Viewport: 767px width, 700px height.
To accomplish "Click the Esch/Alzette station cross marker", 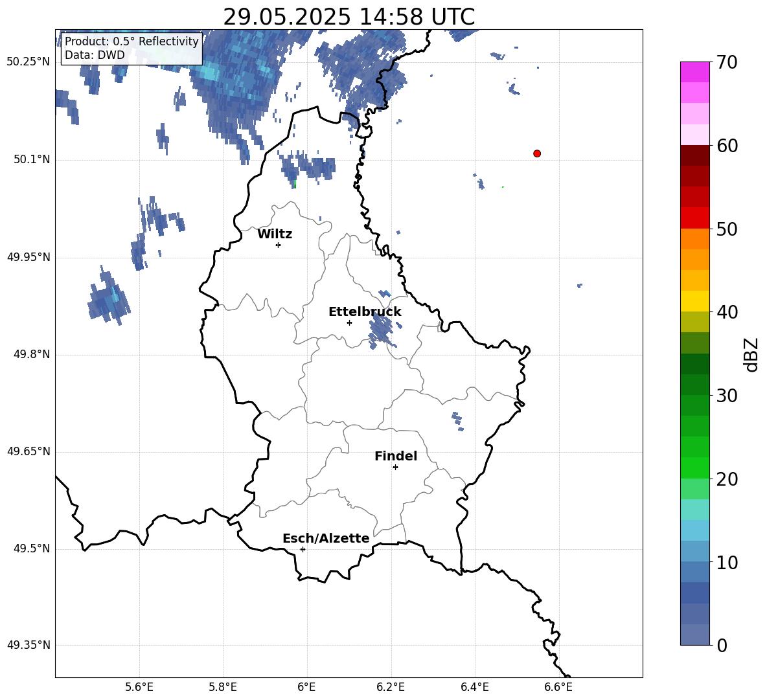I will 303,549.
